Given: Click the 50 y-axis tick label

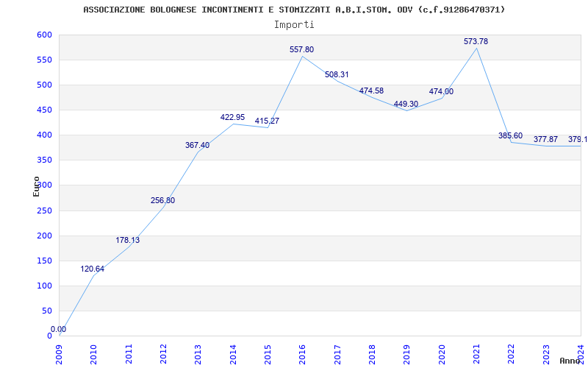Looking at the screenshot, I should (47, 311).
